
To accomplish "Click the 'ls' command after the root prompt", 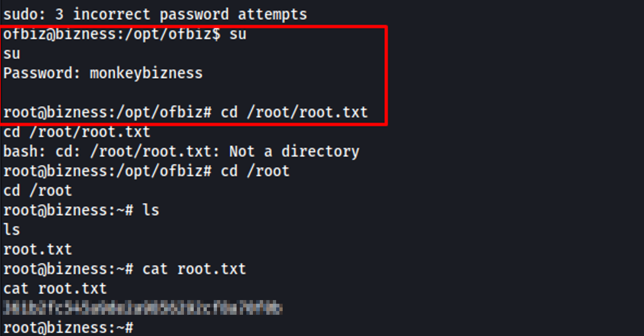I will (150, 210).
